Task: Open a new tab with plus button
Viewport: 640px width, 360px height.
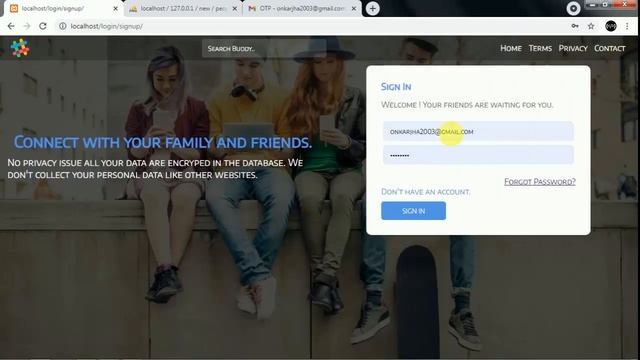Action: click(372, 9)
